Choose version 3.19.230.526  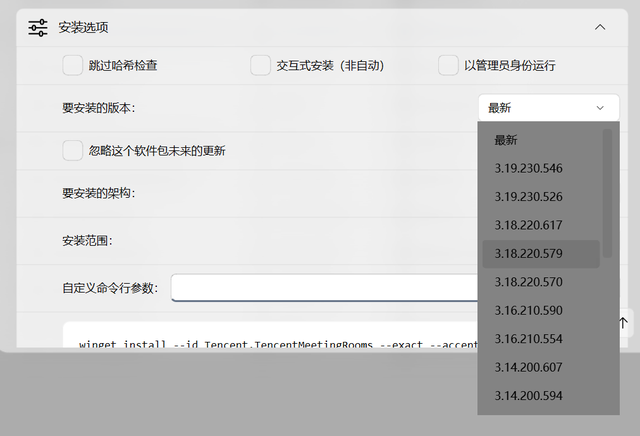pyautogui.click(x=541, y=197)
